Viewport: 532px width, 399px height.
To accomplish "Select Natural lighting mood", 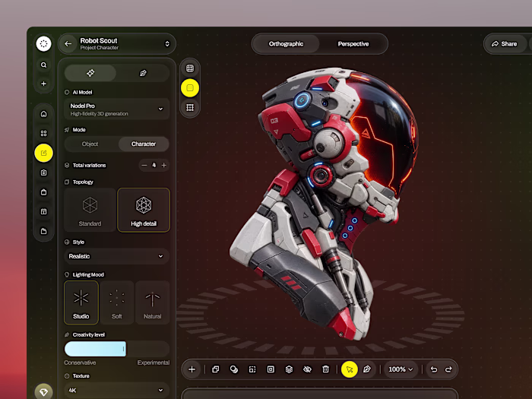I will (152, 302).
